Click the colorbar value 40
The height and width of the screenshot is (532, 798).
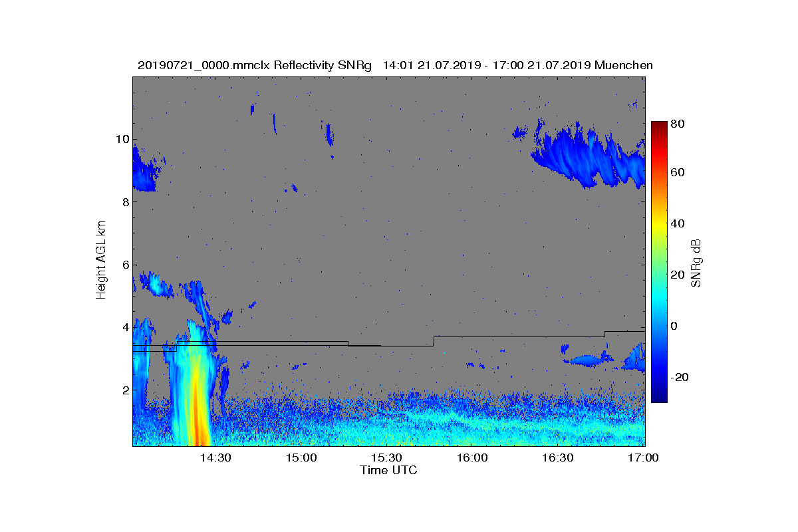[679, 223]
